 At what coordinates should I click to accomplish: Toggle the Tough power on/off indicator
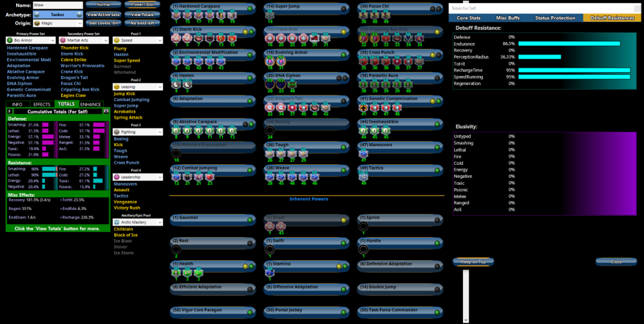(343, 147)
